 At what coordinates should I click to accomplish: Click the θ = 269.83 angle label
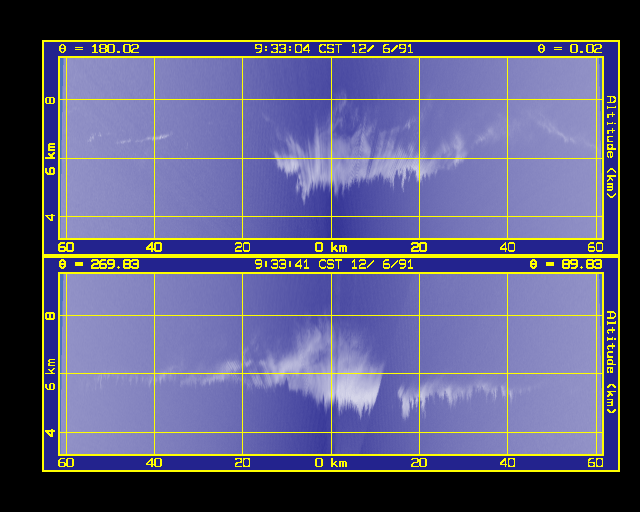99,265
